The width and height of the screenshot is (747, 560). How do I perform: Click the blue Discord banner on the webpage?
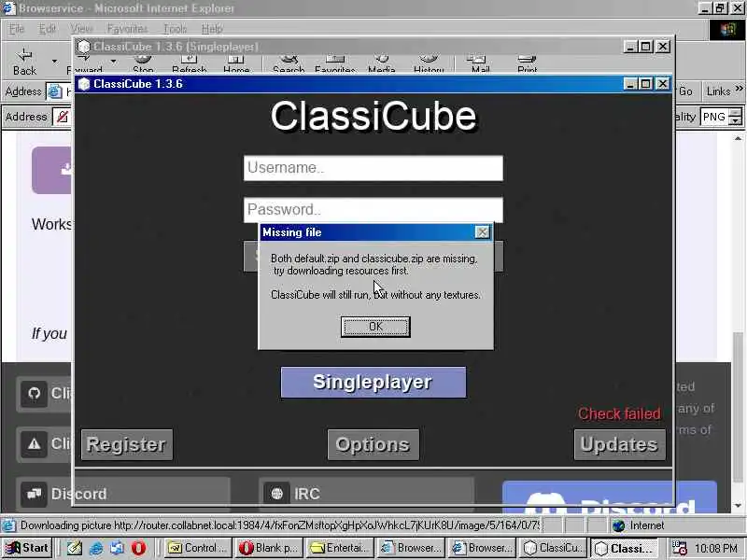click(x=610, y=497)
